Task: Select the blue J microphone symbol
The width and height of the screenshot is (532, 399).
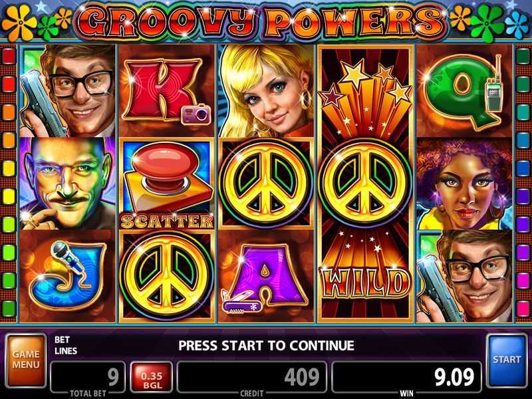Action: point(68,276)
